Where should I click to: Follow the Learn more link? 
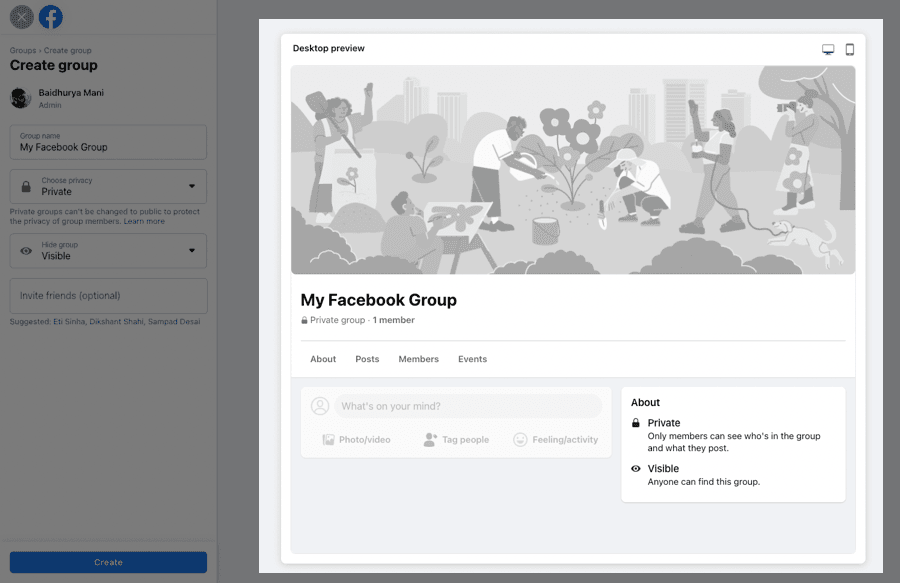tap(144, 221)
